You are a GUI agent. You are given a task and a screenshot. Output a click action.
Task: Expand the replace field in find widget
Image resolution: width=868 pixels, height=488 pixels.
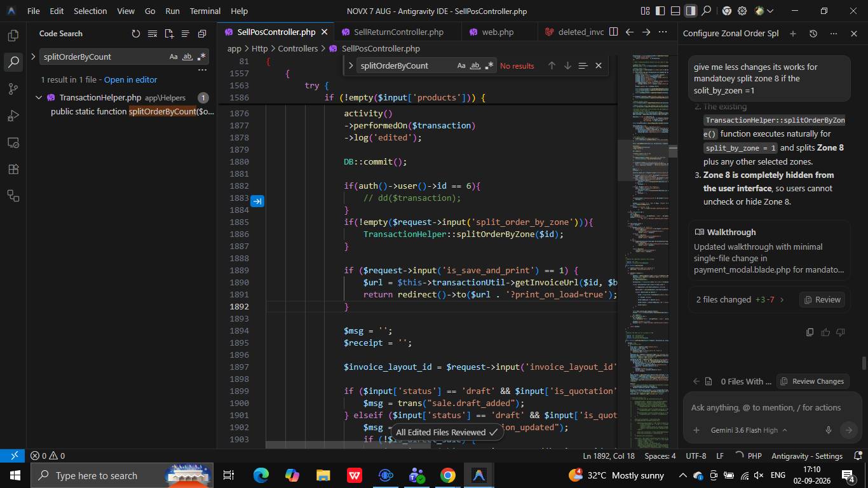pos(350,65)
